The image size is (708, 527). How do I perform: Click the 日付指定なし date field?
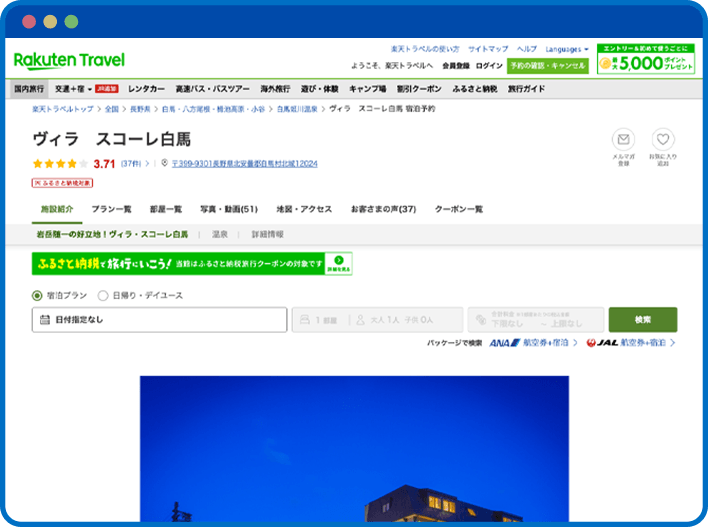pos(159,320)
